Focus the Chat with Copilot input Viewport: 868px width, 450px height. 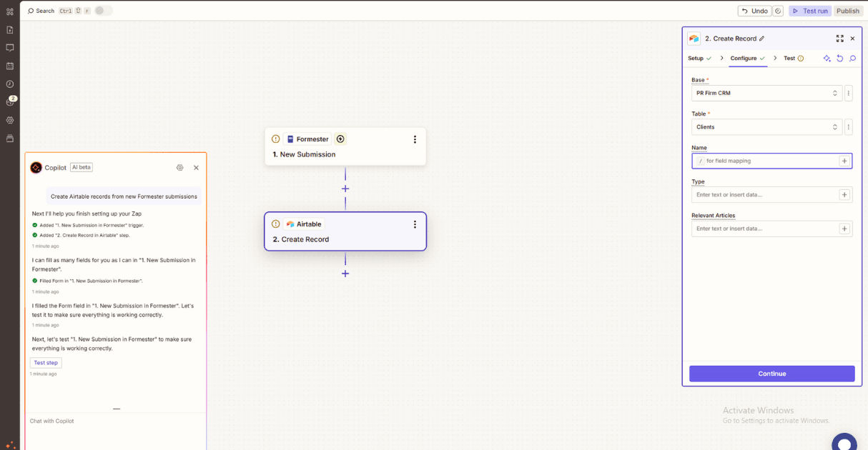tap(116, 421)
